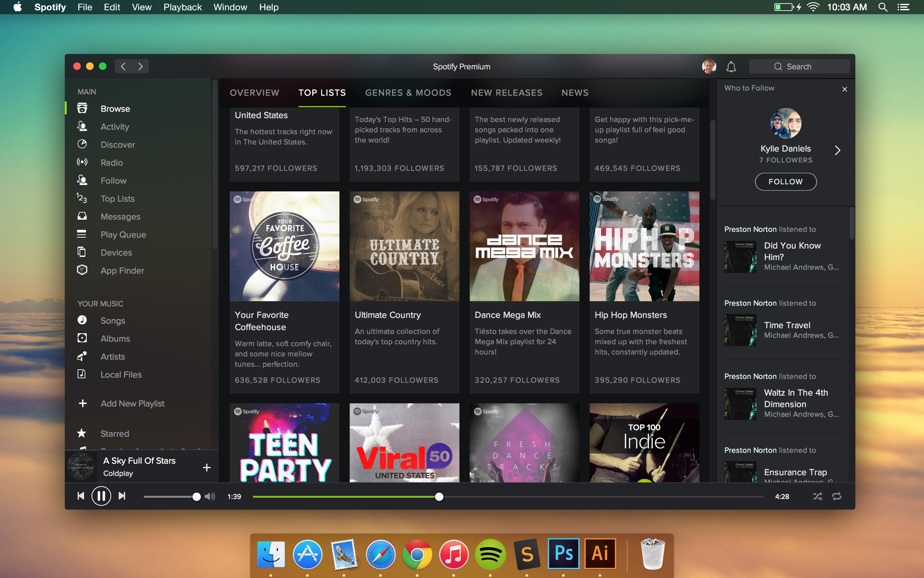The height and width of the screenshot is (578, 924).
Task: Open the Genres & Moods tab
Action: 408,92
